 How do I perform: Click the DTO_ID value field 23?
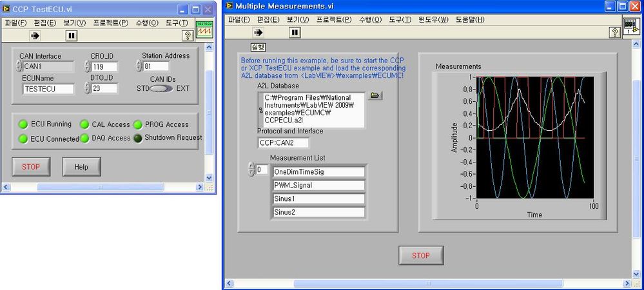pyautogui.click(x=104, y=88)
